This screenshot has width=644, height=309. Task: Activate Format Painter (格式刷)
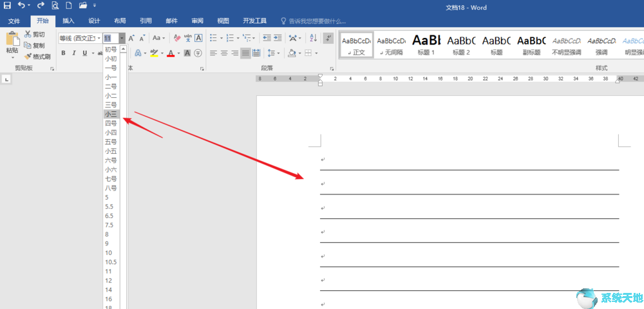click(37, 57)
